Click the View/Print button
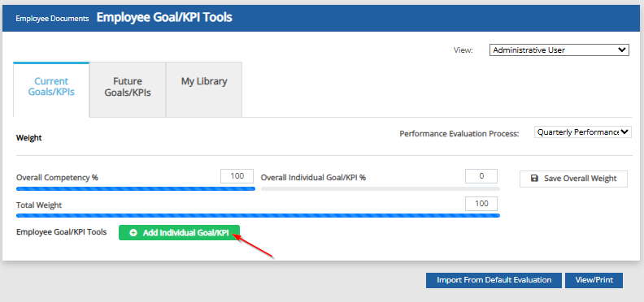 tap(594, 280)
